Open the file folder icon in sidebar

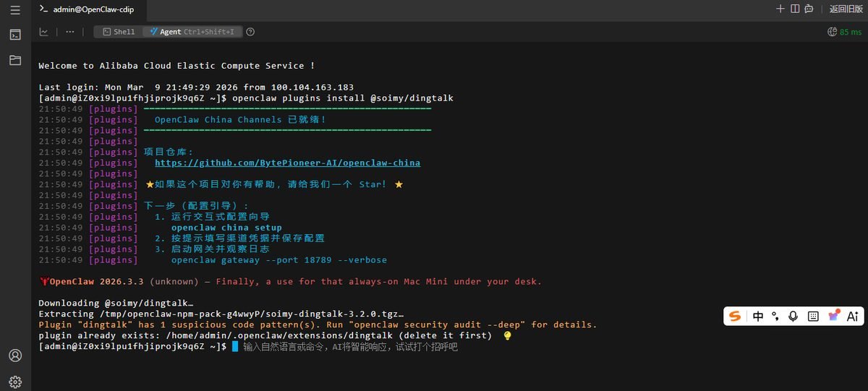(15, 60)
